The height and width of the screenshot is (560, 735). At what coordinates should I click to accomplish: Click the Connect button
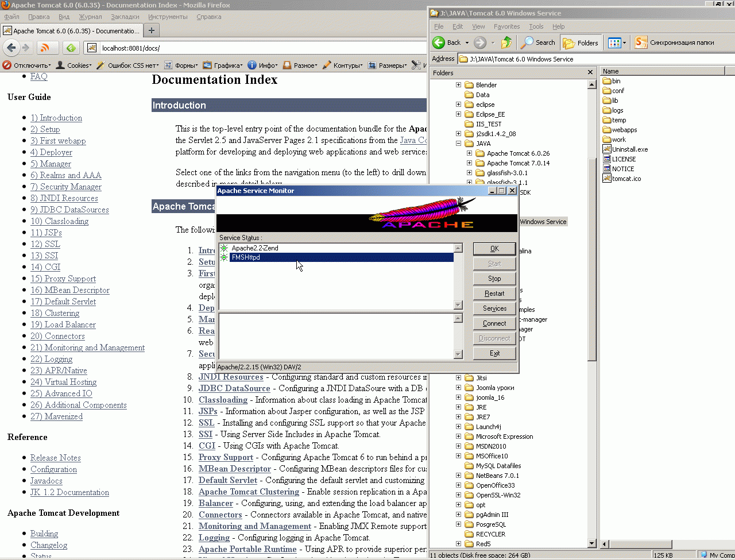click(x=494, y=323)
